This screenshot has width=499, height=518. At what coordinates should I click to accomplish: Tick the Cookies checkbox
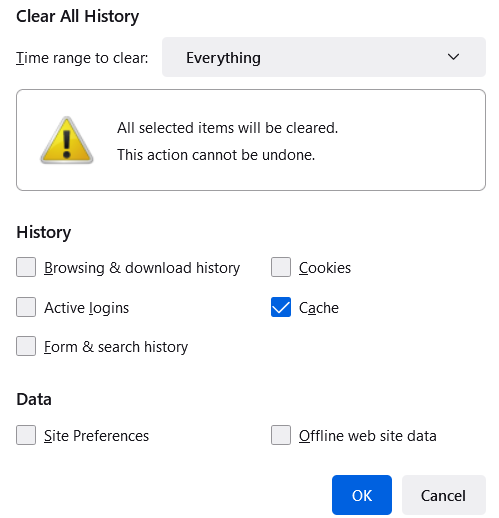click(x=281, y=267)
